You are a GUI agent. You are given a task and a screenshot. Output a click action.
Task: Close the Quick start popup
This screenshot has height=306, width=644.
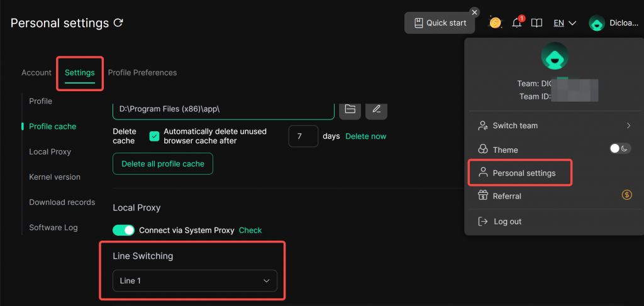click(474, 12)
